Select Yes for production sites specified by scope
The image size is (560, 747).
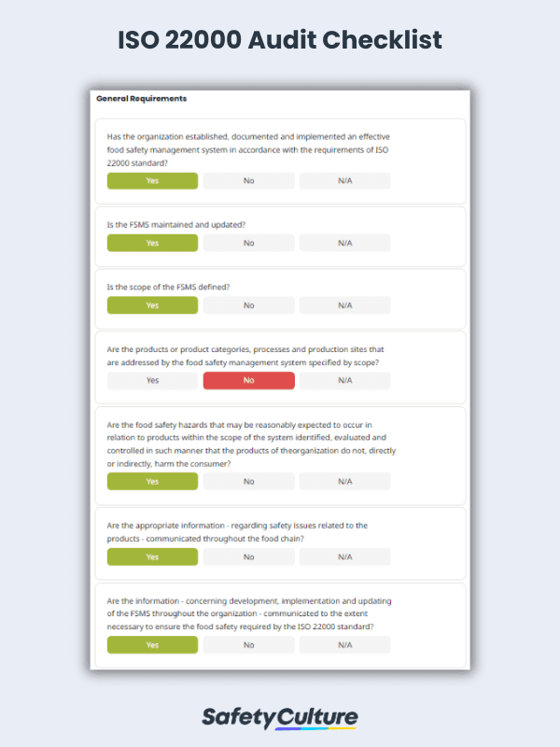(152, 381)
